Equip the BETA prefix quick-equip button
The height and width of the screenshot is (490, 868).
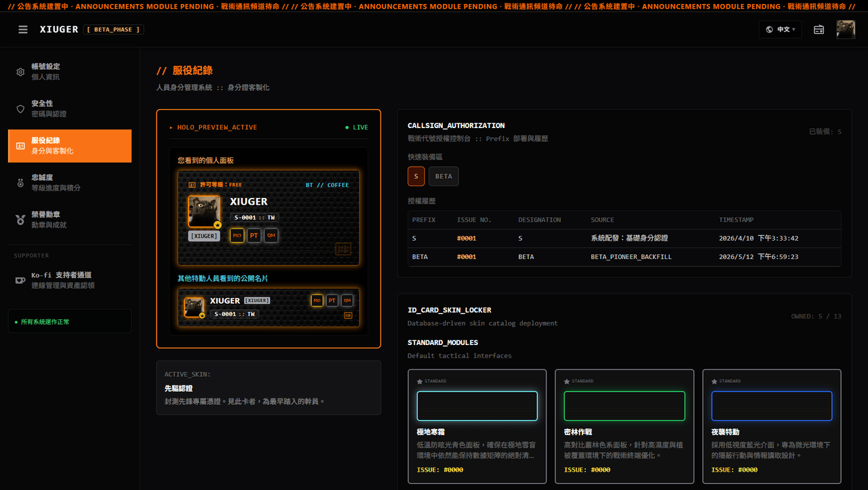click(x=443, y=176)
